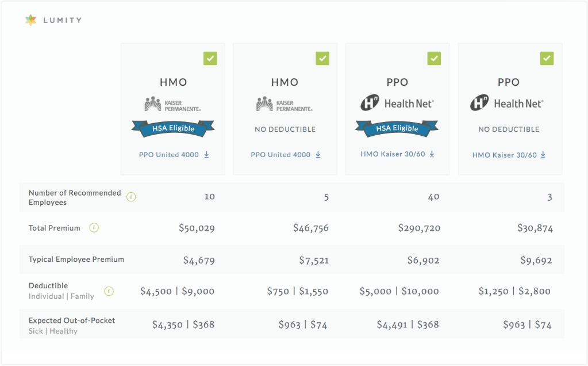
Task: Deselect the last PPO plan checkbox
Action: click(x=547, y=58)
